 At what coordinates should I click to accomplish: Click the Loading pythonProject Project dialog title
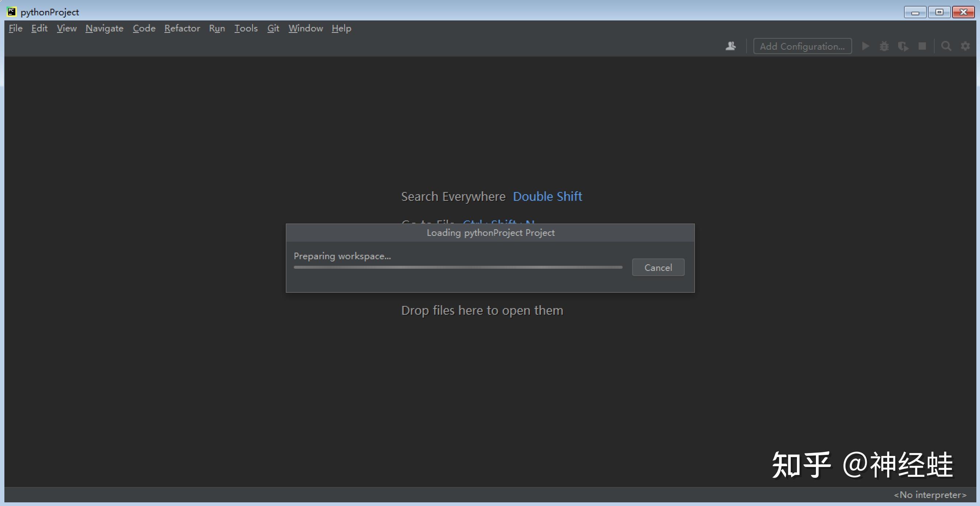coord(490,232)
